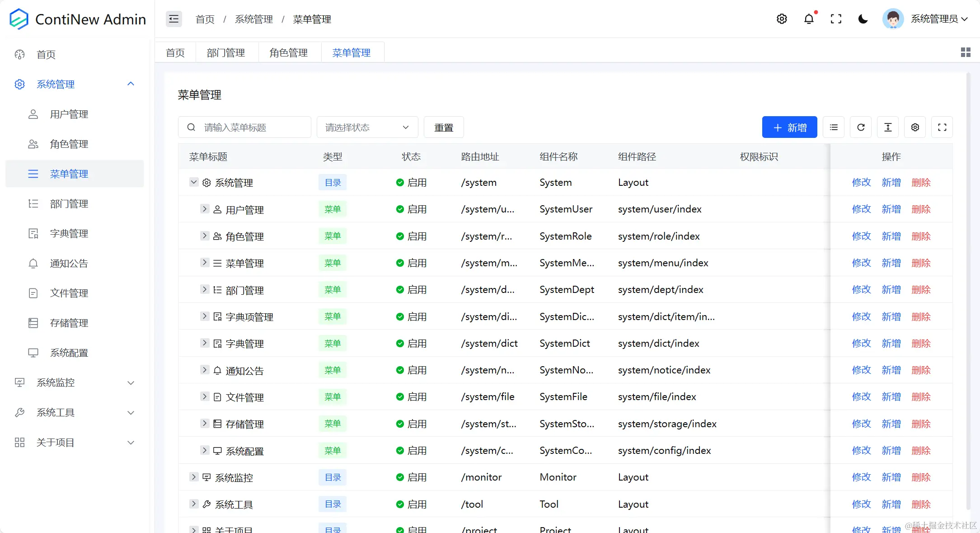Image resolution: width=980 pixels, height=533 pixels.
Task: Switch to the 角色管理 tab
Action: pos(288,52)
